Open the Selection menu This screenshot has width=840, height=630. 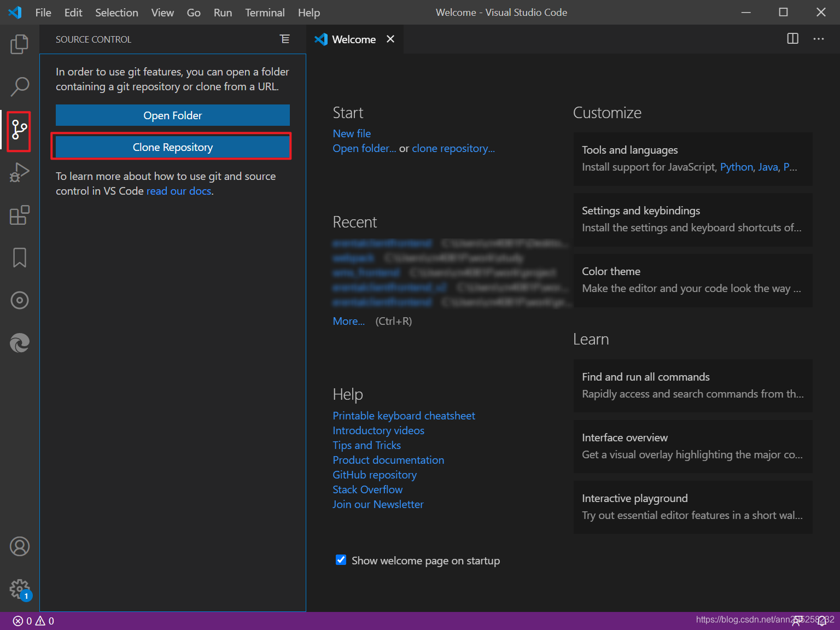(x=116, y=12)
